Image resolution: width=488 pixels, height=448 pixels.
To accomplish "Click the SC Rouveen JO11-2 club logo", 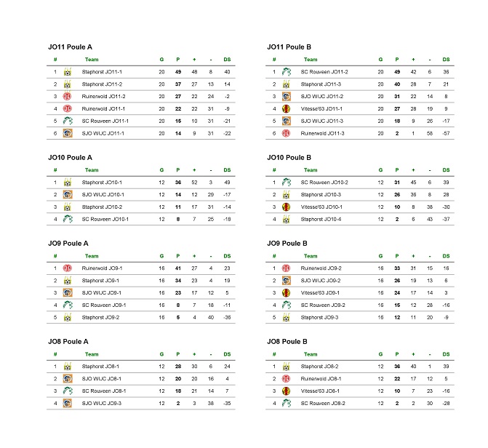I will (287, 72).
